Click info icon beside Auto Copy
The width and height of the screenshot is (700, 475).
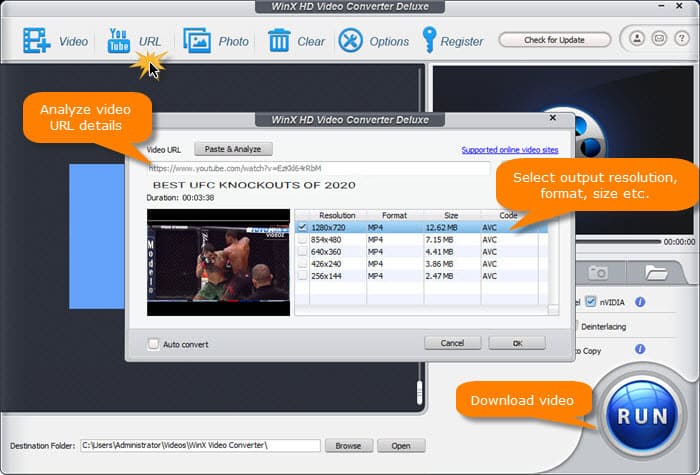click(x=640, y=349)
